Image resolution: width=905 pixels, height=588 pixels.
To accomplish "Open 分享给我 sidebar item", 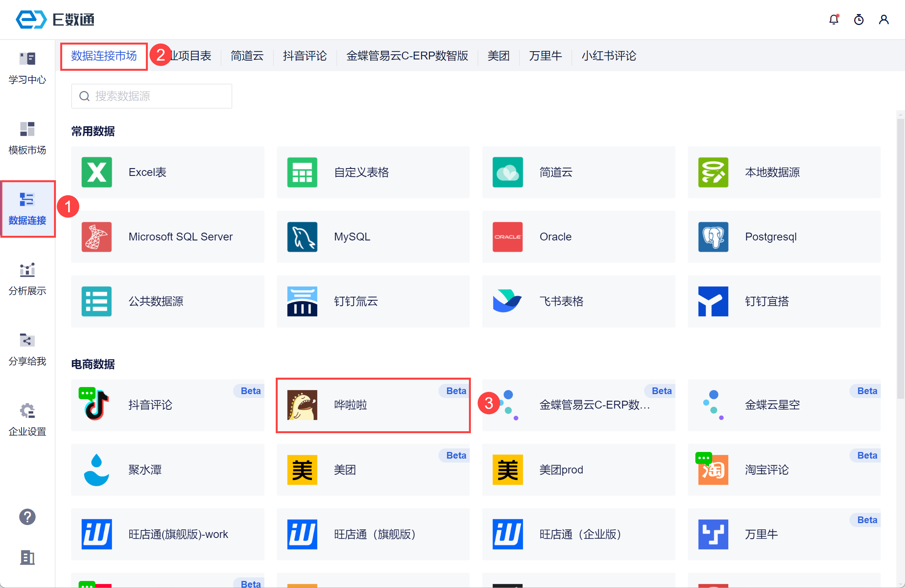I will (x=27, y=349).
